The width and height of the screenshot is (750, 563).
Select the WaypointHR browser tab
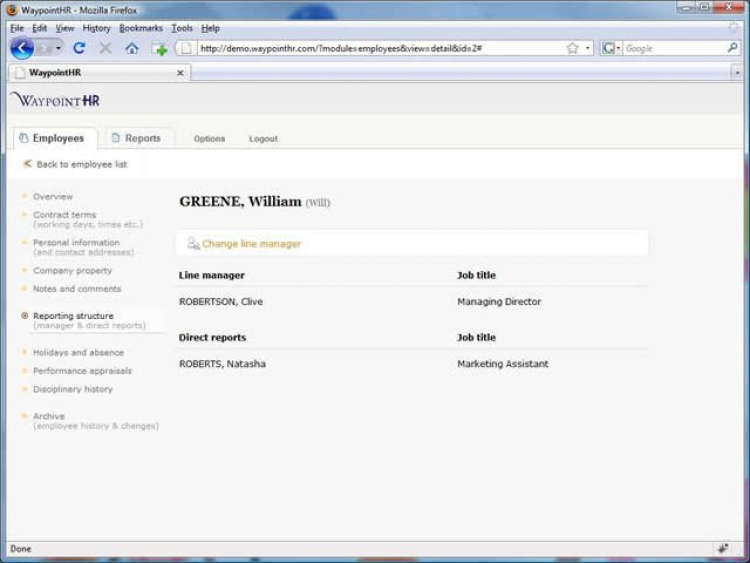coord(99,73)
